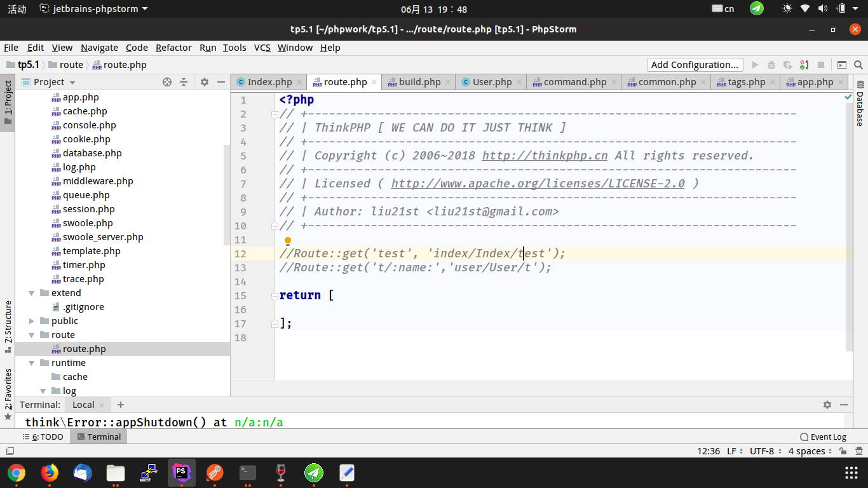This screenshot has width=868, height=488.
Task: Select session.php in project tree
Action: point(88,209)
